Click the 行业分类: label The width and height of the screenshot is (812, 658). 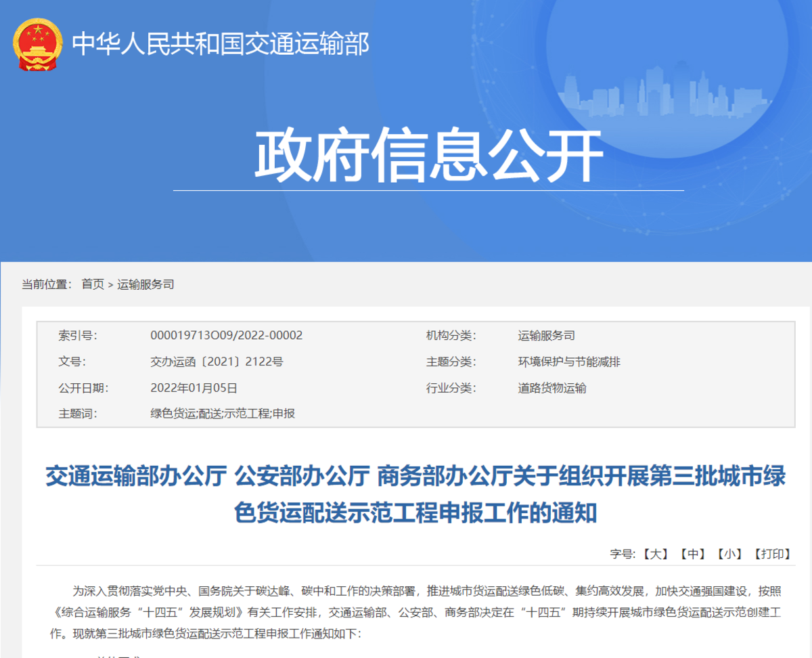point(451,388)
